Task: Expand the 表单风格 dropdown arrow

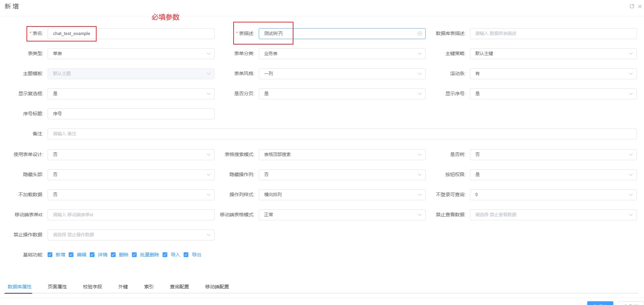Action: click(419, 74)
